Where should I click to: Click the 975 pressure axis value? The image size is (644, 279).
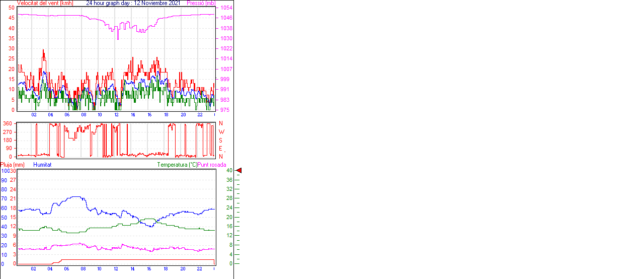tap(224, 110)
